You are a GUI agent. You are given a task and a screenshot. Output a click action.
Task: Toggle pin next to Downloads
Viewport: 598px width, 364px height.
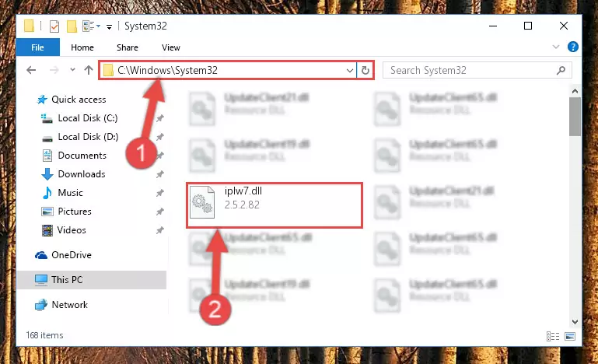point(159,174)
